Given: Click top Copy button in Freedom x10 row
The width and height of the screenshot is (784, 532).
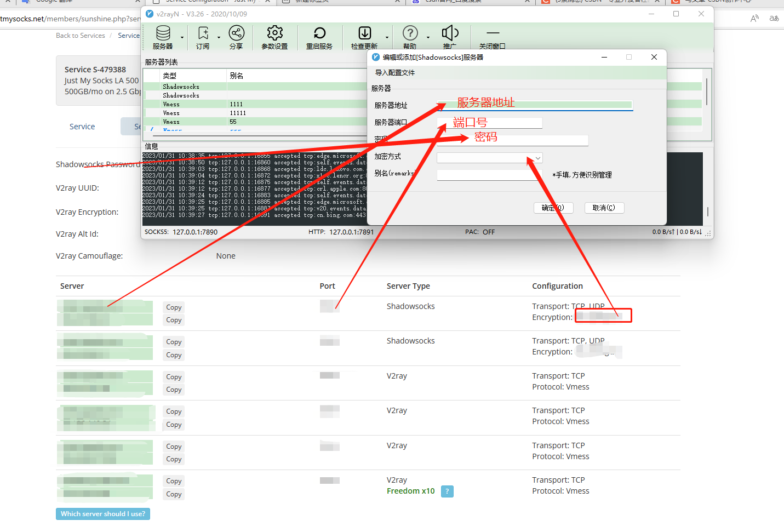Looking at the screenshot, I should tap(174, 481).
